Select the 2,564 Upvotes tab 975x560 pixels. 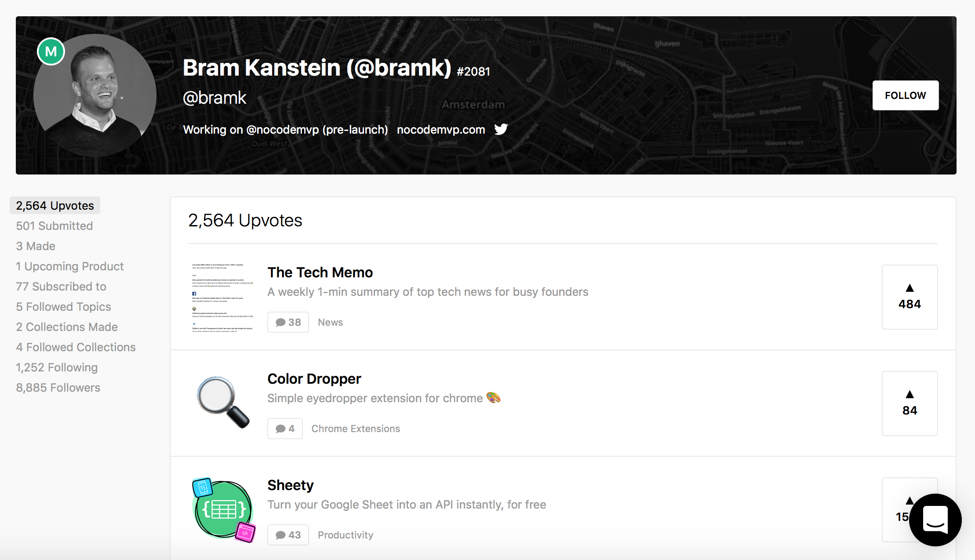[55, 206]
